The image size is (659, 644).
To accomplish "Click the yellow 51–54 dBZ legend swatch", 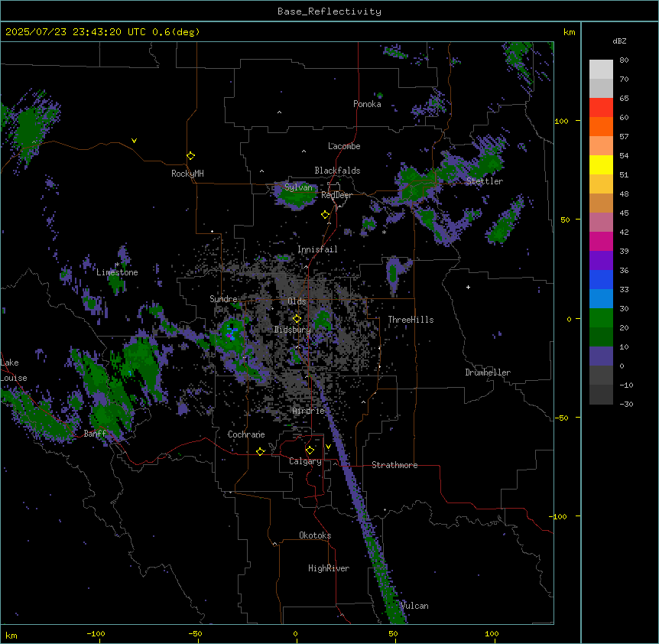I will pos(601,164).
